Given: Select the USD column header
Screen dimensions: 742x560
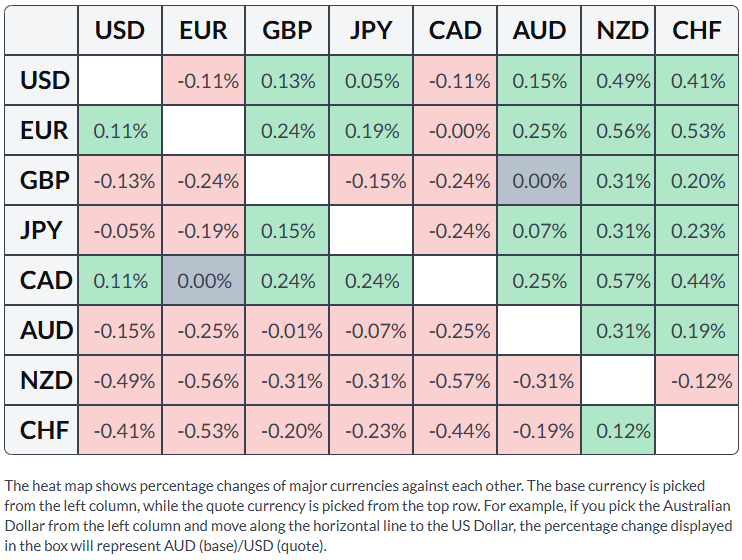Looking at the screenshot, I should coord(120,30).
